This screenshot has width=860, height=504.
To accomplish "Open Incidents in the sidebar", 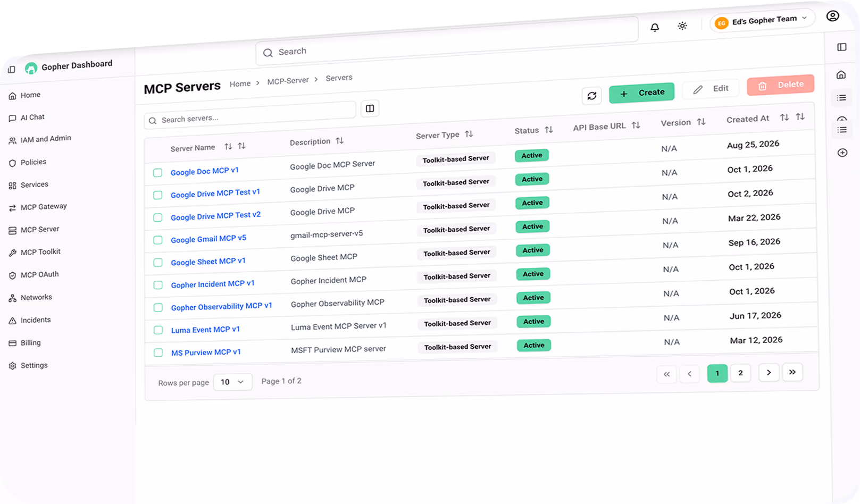I will (x=36, y=320).
